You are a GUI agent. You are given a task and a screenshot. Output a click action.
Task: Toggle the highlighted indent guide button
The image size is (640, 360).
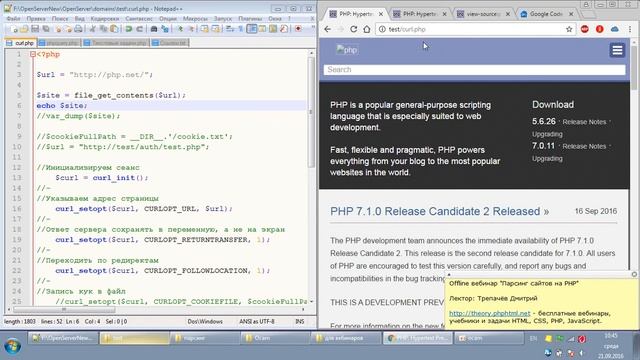pos(252,29)
